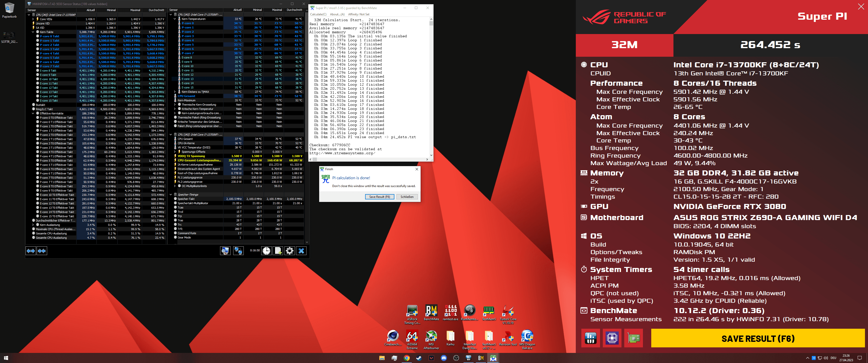The height and width of the screenshot is (363, 868).
Task: Select CPU-Gesamt-Leistungsaufnahme row
Action: (x=238, y=160)
